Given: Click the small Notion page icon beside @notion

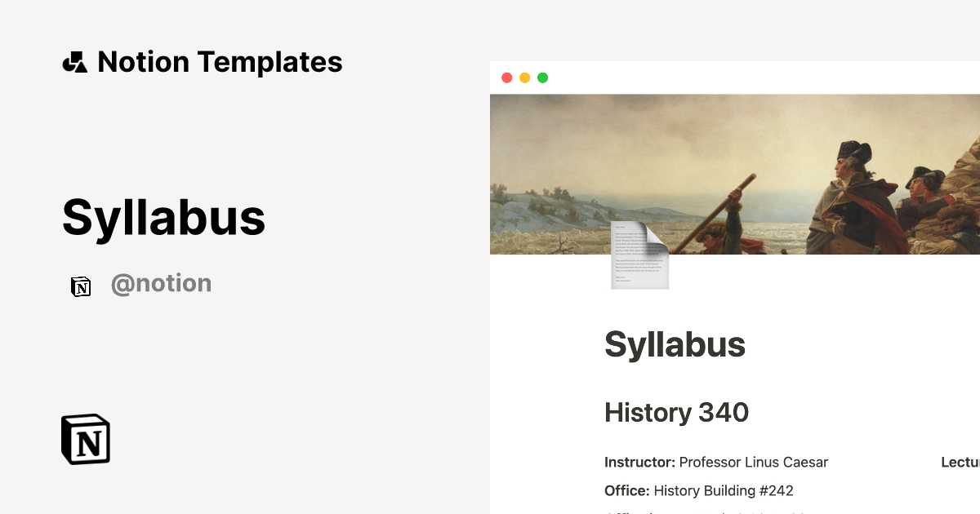Looking at the screenshot, I should point(81,286).
